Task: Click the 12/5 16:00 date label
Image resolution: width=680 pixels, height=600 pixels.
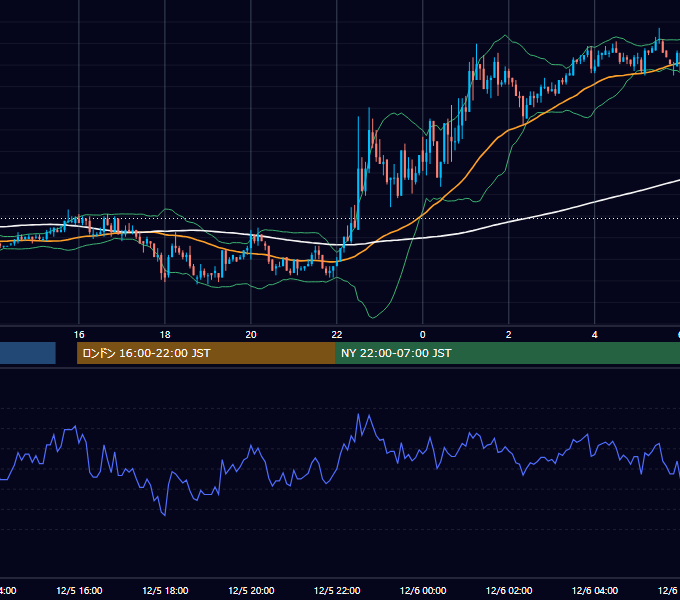Action: pyautogui.click(x=79, y=590)
